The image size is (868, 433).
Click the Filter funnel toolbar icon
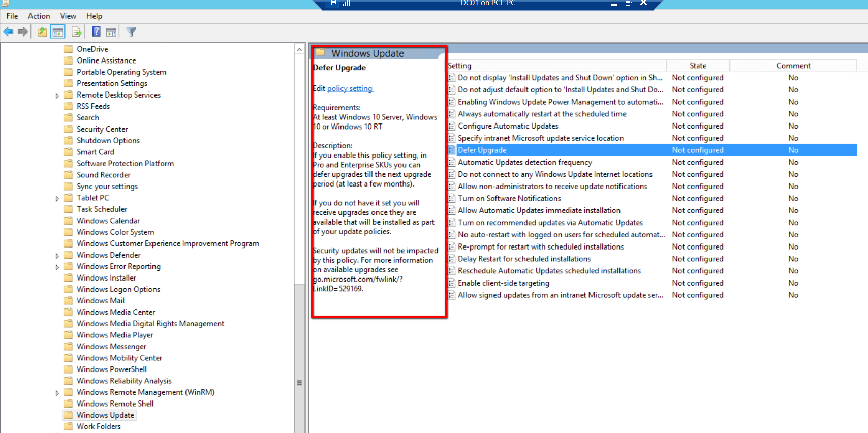coord(131,32)
